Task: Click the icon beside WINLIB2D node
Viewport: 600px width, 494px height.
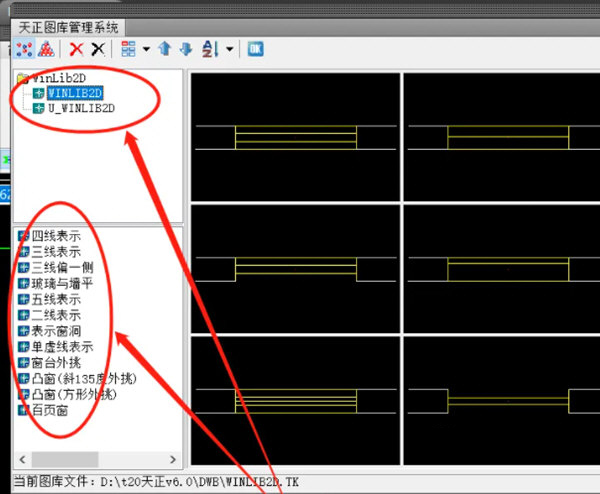Action: (x=39, y=93)
